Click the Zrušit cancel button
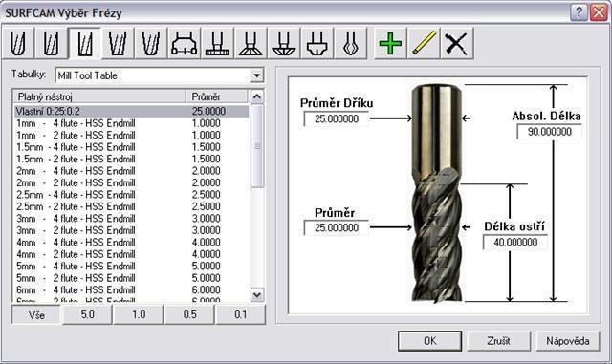This screenshot has height=364, width=612. (498, 341)
